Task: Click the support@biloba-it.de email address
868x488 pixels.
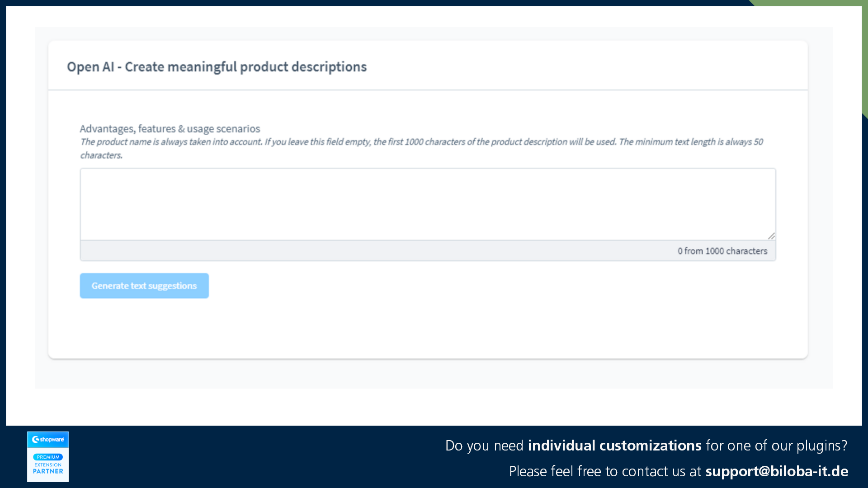Action: [777, 471]
